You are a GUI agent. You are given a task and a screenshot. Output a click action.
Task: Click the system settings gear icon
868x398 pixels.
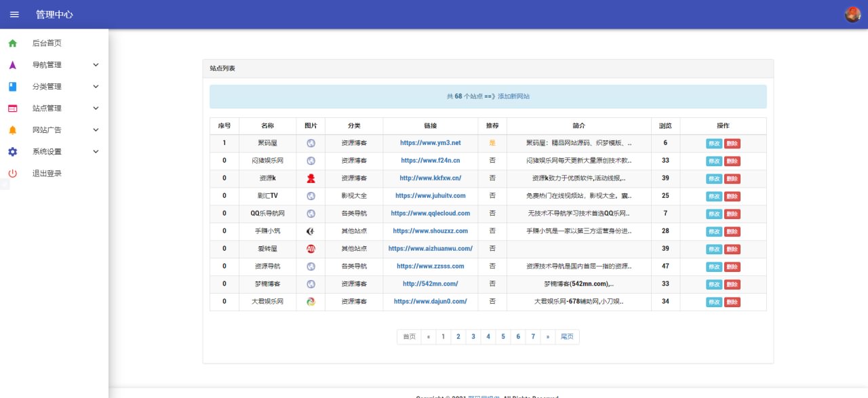(x=12, y=152)
